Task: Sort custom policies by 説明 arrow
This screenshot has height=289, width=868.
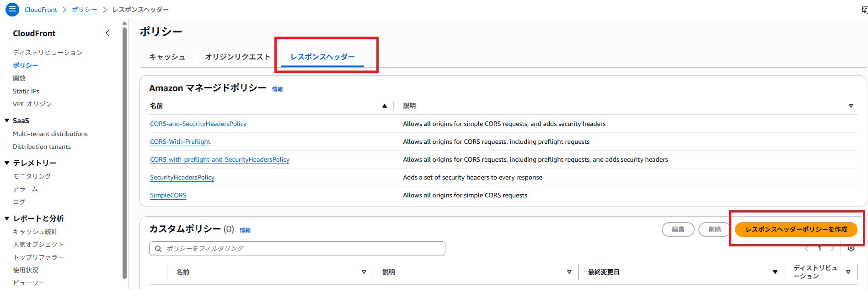Action: click(569, 272)
